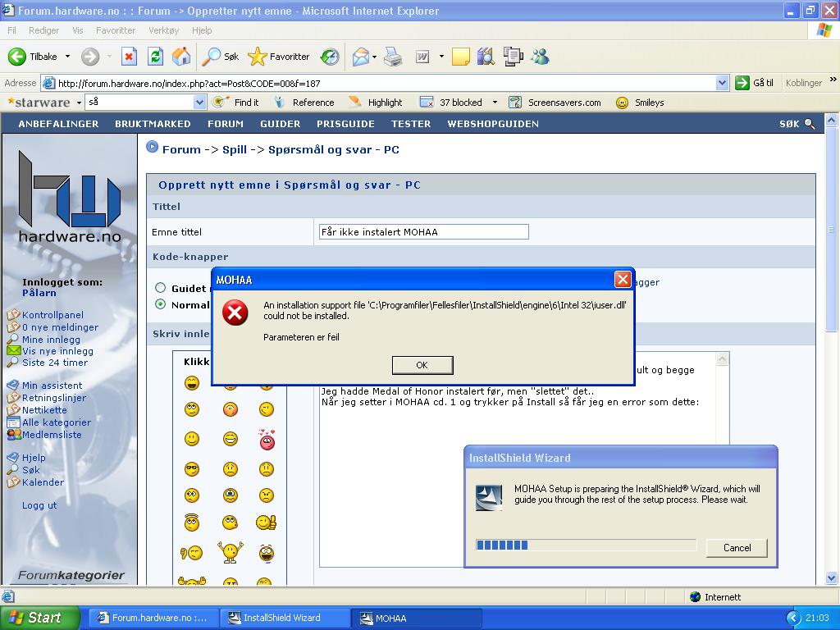Expand the starware search box dropdown

(x=200, y=103)
